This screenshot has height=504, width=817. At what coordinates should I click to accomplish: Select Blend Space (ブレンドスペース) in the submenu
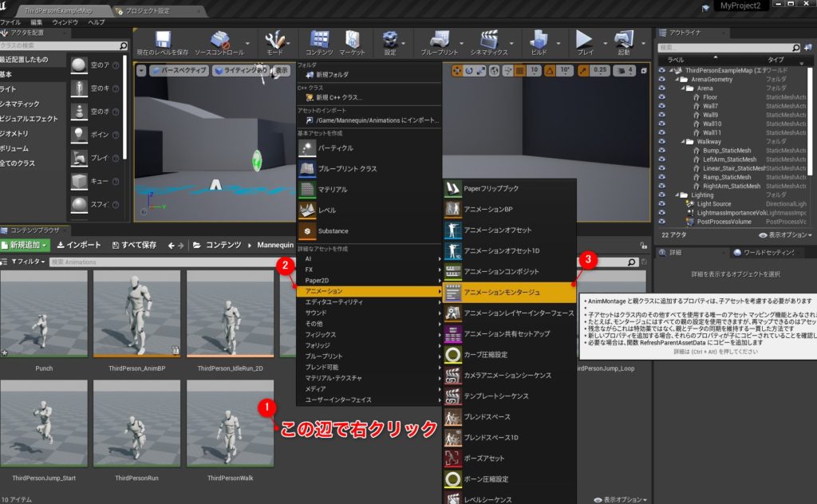coord(510,417)
